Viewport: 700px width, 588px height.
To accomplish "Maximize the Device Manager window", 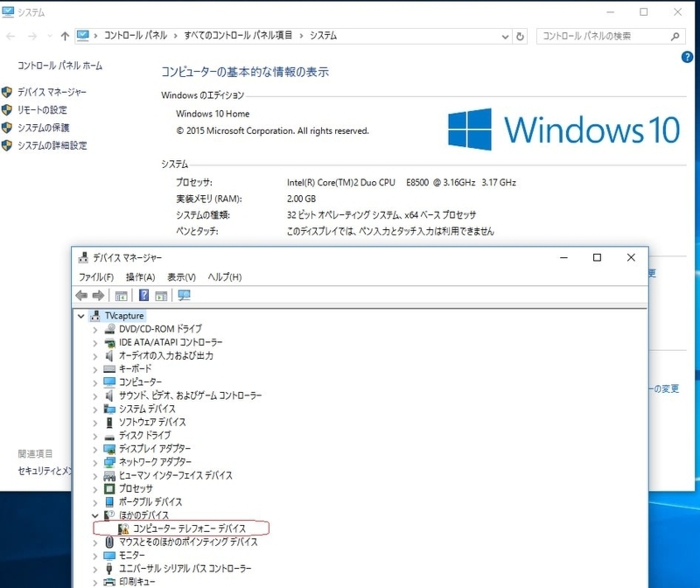I will 597,257.
